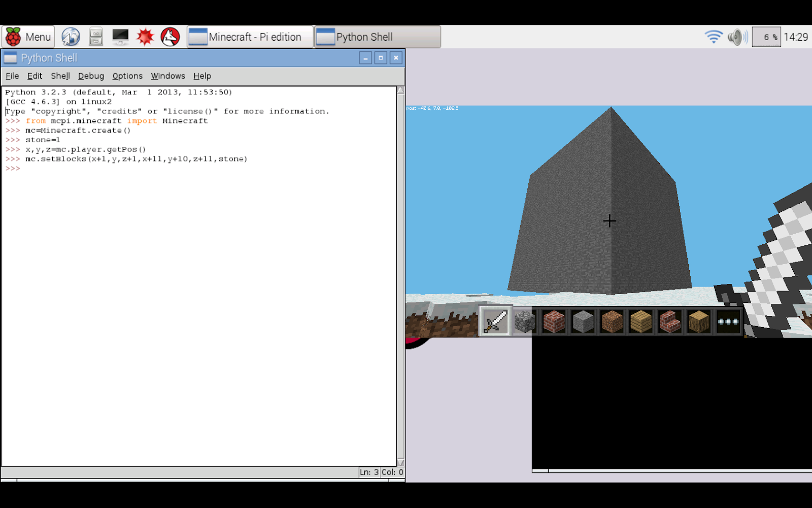812x508 pixels.
Task: Open the Wolfram wolf icon
Action: pyautogui.click(x=170, y=37)
